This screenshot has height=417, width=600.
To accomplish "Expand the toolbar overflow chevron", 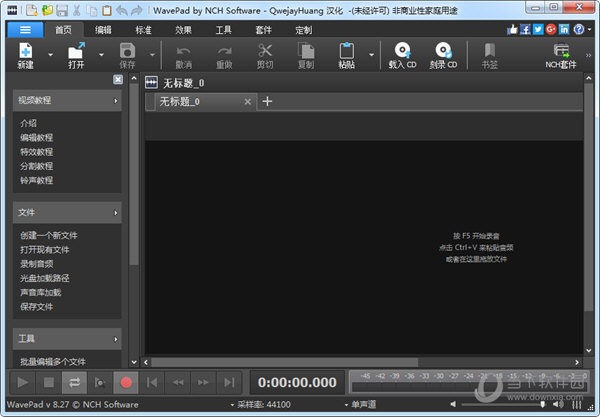I will click(x=589, y=55).
